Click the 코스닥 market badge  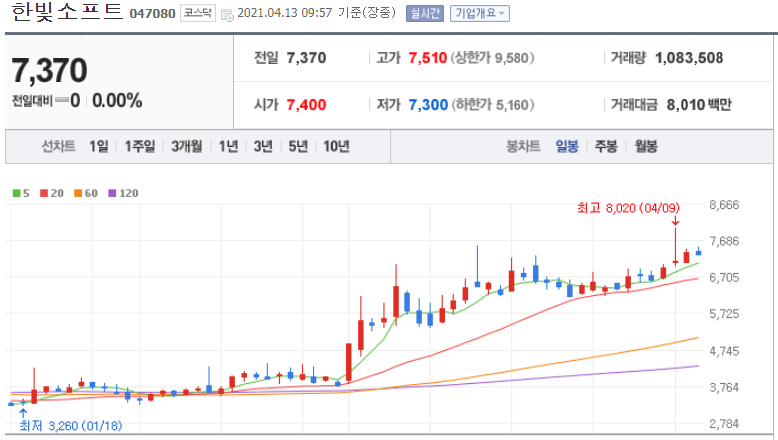click(197, 13)
